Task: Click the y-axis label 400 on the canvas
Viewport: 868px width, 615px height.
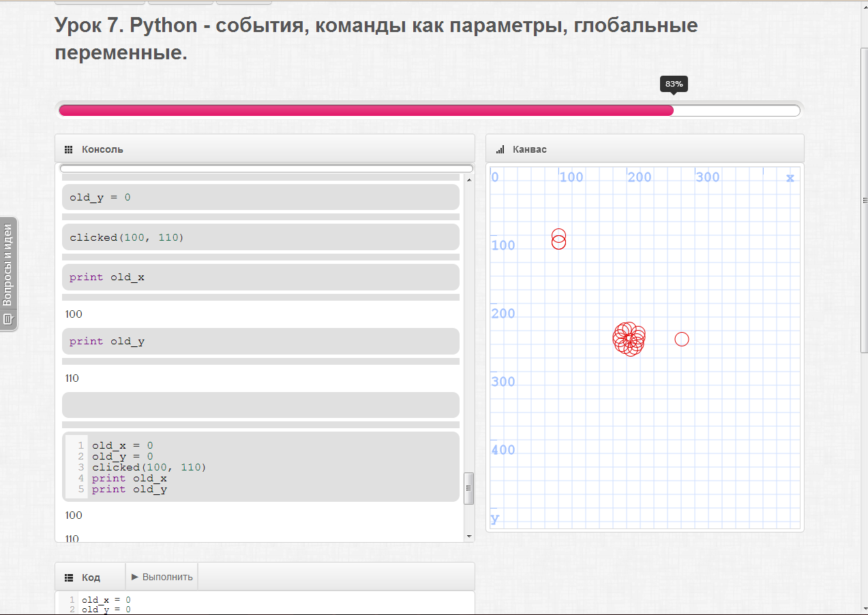Action: coord(503,450)
